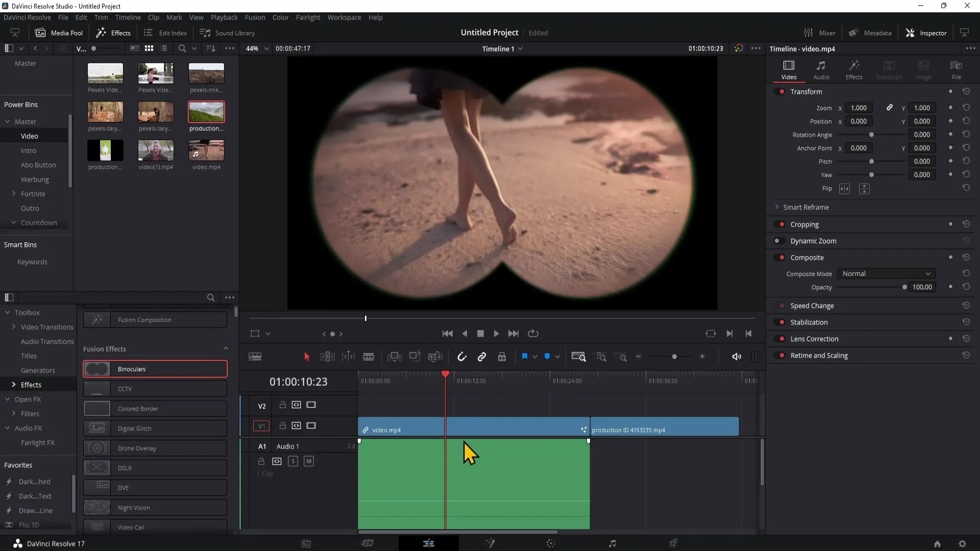Toggle the solo S button on Audio 1
Screen dimensions: 980x551
tap(293, 461)
